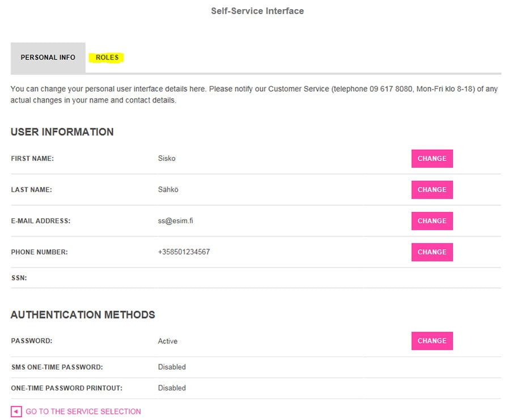Click the e-mail value ss@esim.fi
510x420 pixels.
pyautogui.click(x=175, y=221)
